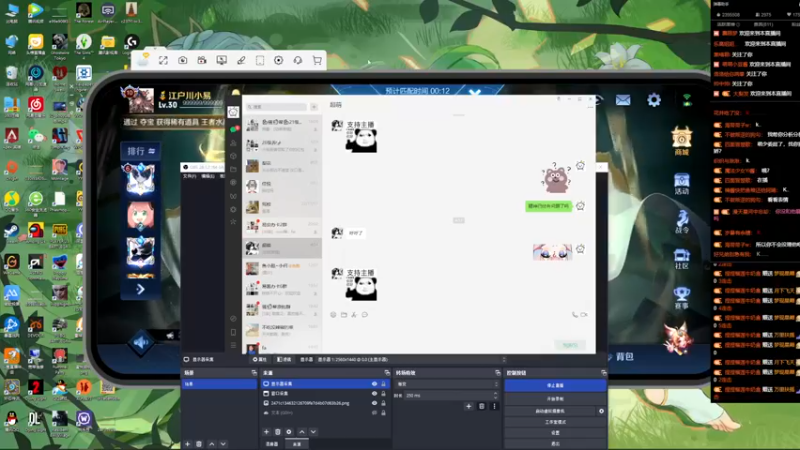Click the device frame rectangle toolbar icon

(x=260, y=60)
